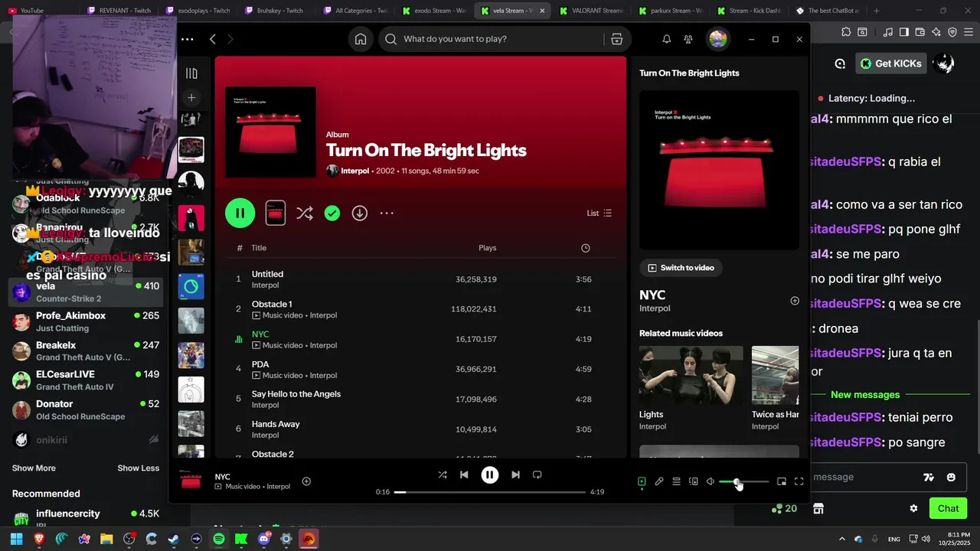This screenshot has height=551, width=980.
Task: Go to Spotify Home via the house icon
Action: tap(361, 39)
